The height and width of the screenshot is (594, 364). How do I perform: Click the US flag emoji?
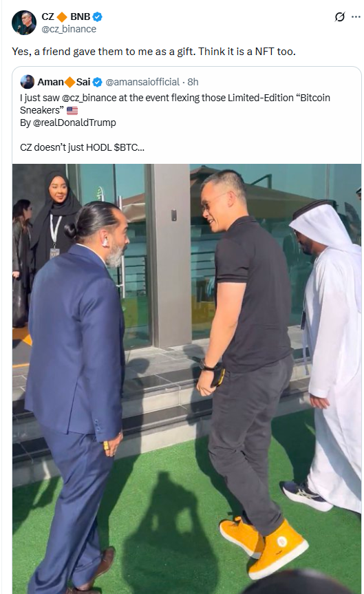coord(72,111)
